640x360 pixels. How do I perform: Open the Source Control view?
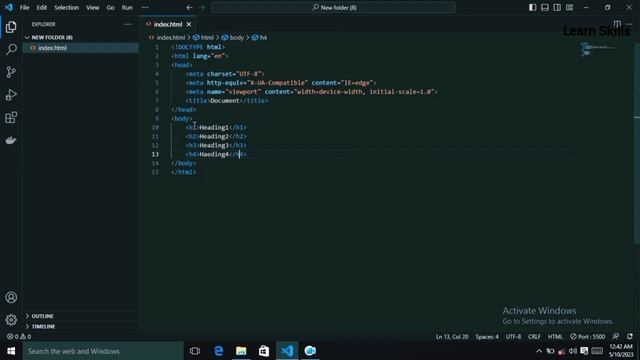pyautogui.click(x=11, y=72)
